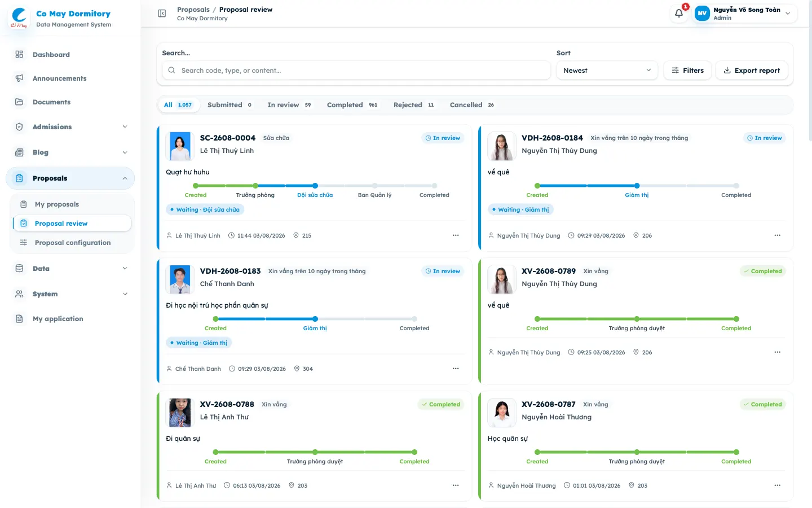Open the notifications bell

679,14
